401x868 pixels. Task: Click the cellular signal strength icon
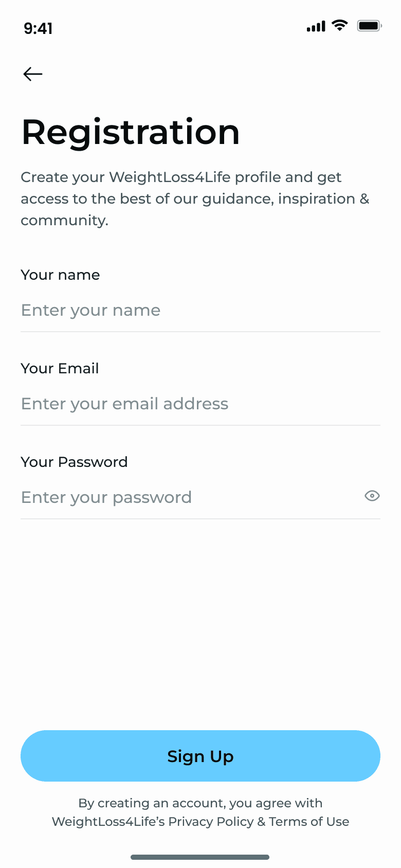(316, 26)
